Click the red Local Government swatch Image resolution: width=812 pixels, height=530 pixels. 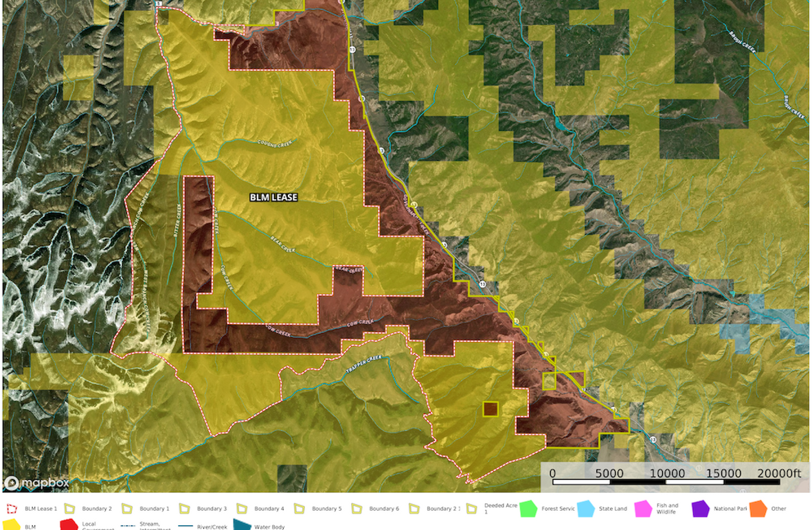[x=69, y=525]
